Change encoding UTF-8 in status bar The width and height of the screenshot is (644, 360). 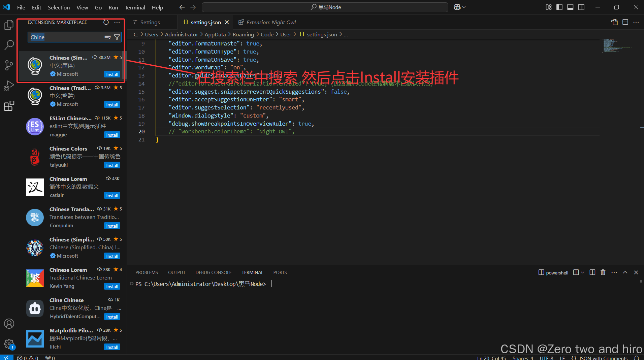click(x=546, y=358)
